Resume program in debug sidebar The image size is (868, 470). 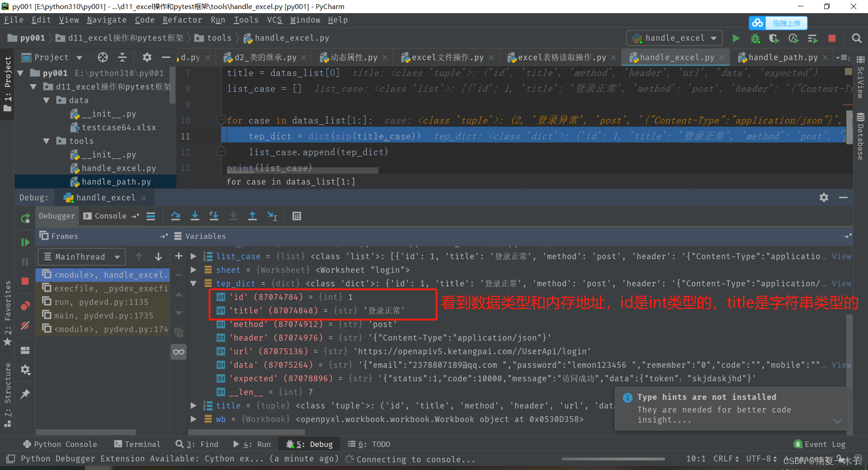pyautogui.click(x=25, y=242)
